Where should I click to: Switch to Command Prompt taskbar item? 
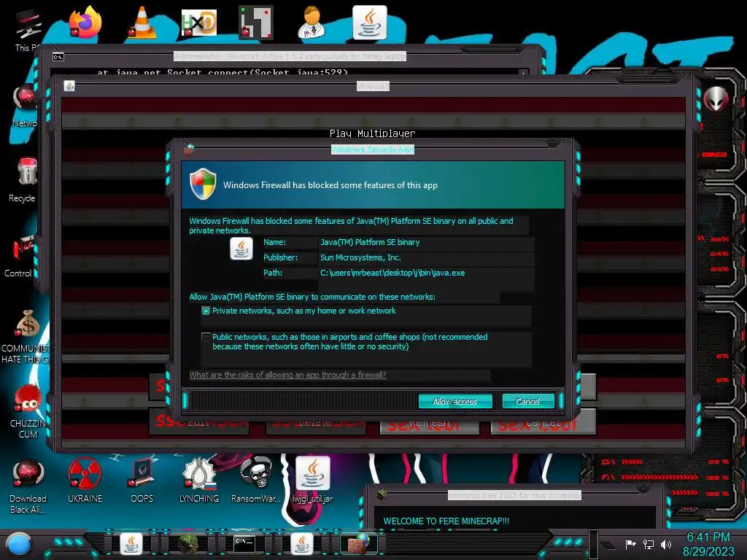(x=244, y=544)
